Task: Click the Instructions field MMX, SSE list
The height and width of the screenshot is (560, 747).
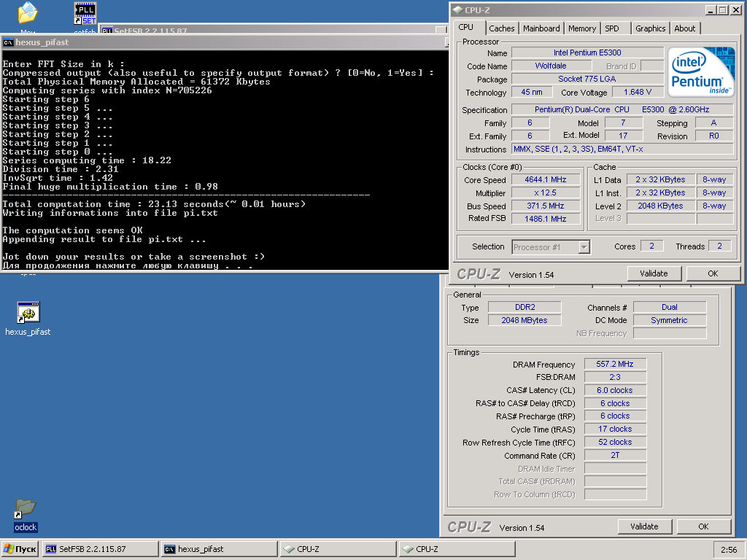Action: [622, 149]
